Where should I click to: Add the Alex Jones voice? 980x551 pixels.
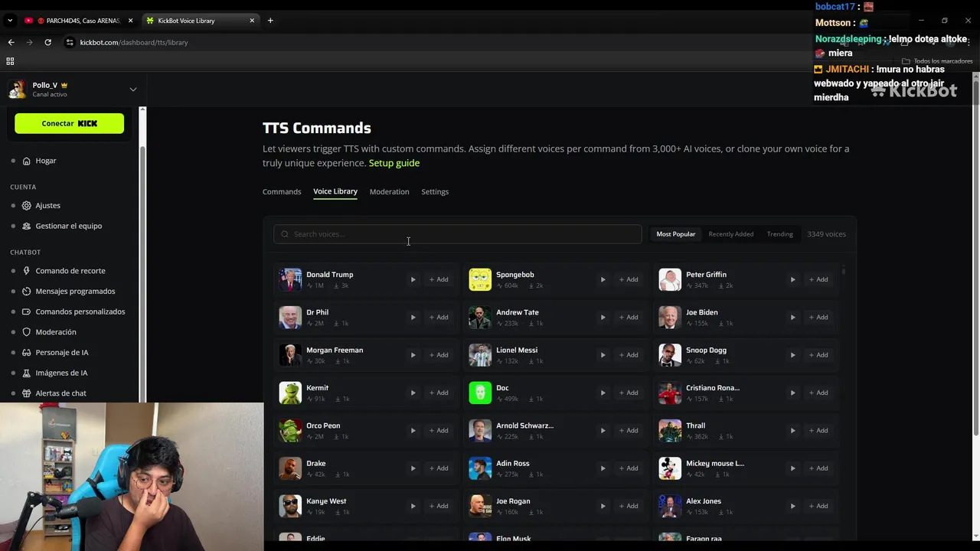[x=818, y=506]
